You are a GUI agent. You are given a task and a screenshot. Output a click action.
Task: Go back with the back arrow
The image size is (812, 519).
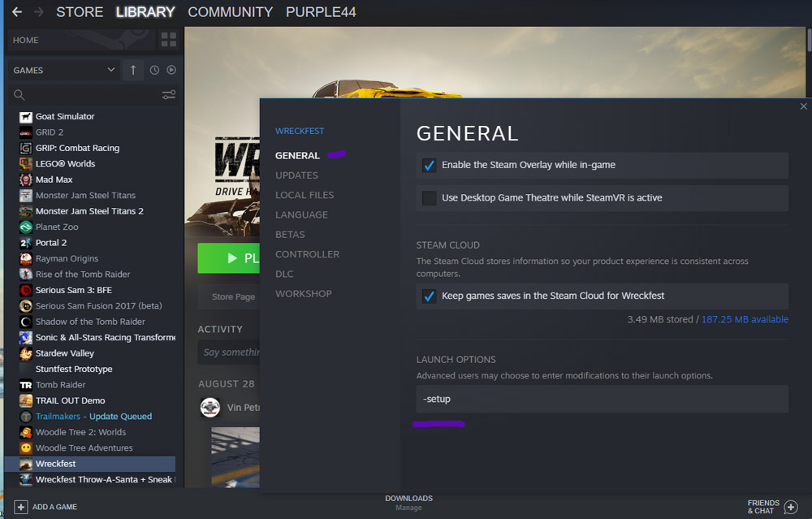(x=17, y=12)
